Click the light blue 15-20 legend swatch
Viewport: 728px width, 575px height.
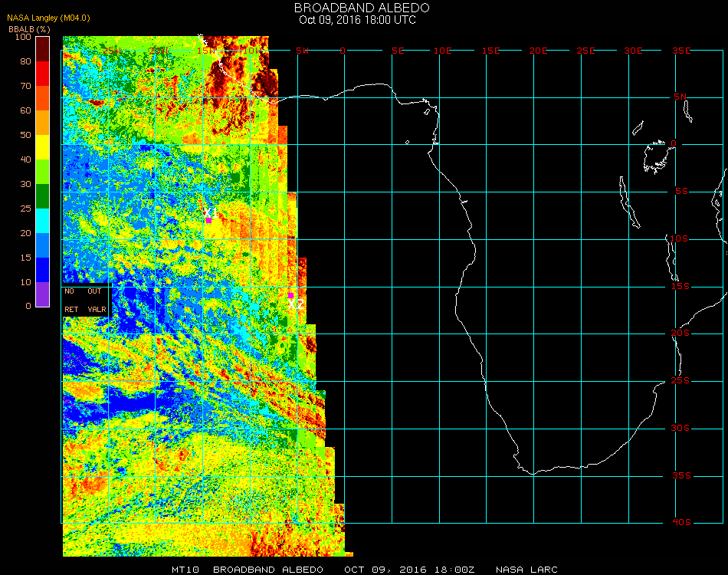(43, 245)
